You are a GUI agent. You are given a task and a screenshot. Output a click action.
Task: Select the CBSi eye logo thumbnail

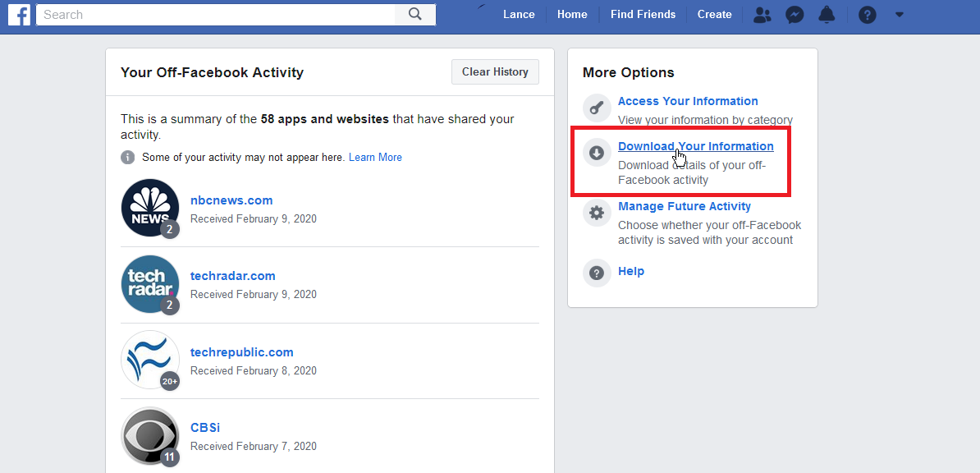coord(150,436)
